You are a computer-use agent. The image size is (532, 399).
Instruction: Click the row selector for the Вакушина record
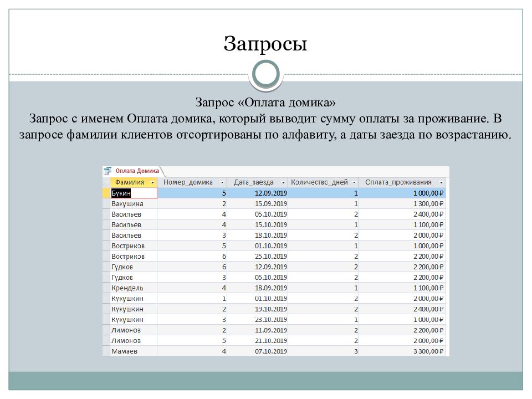(106, 203)
